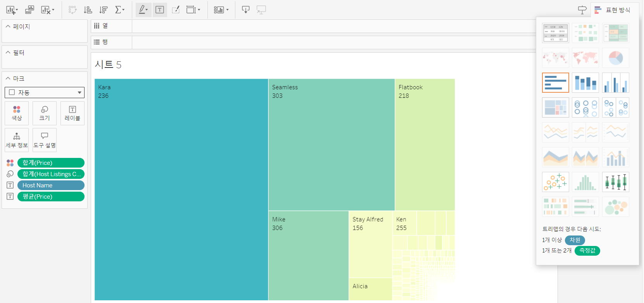644x303 pixels.
Task: Choose horizontal bars chart in Show Me
Action: 556,83
